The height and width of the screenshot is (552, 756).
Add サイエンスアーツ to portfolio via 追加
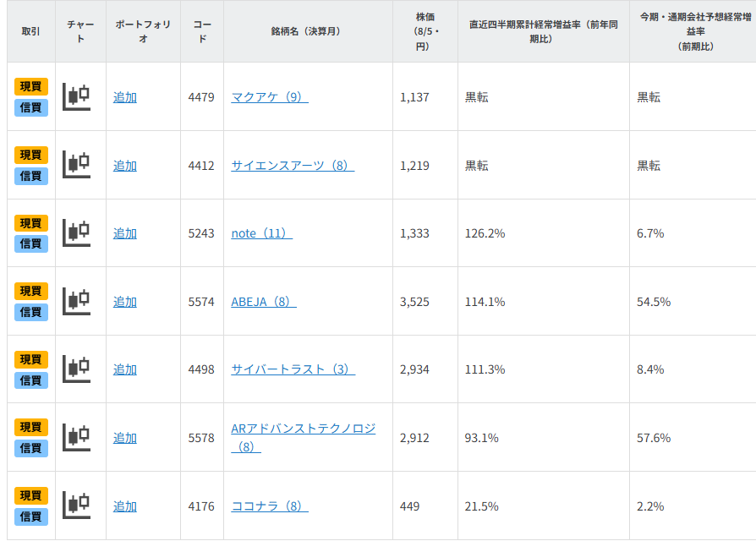pos(125,166)
